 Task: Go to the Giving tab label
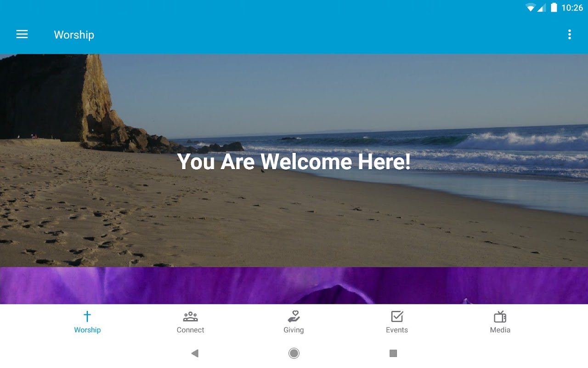(294, 330)
